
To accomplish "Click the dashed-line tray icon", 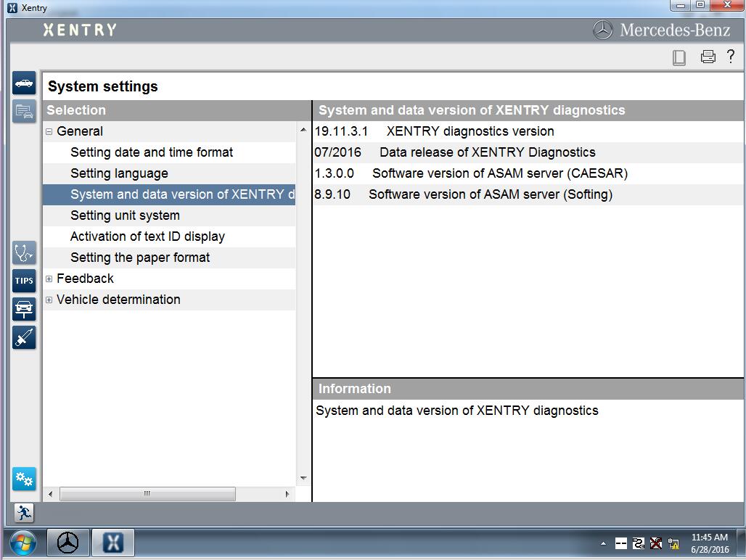I will click(x=621, y=543).
